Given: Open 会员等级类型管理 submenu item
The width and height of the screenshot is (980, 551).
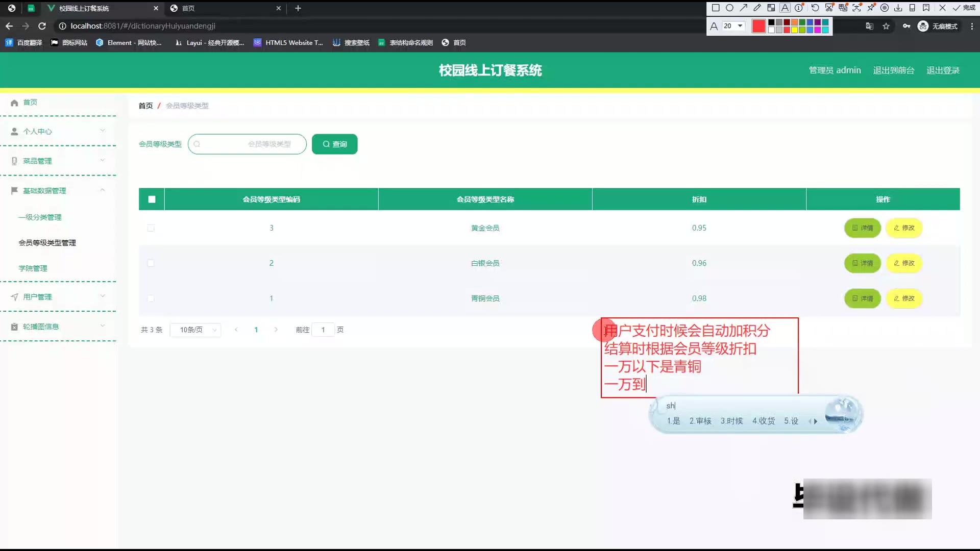Looking at the screenshot, I should pos(47,243).
